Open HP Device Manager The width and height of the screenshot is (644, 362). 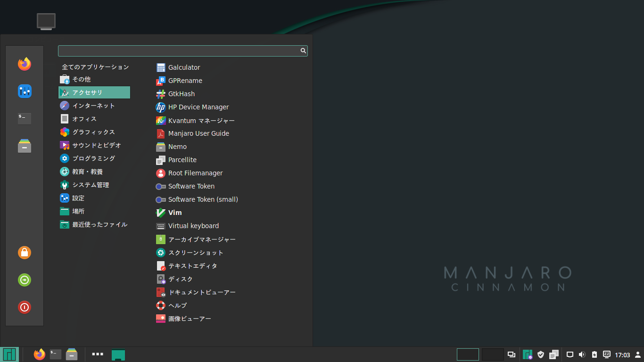(x=192, y=107)
